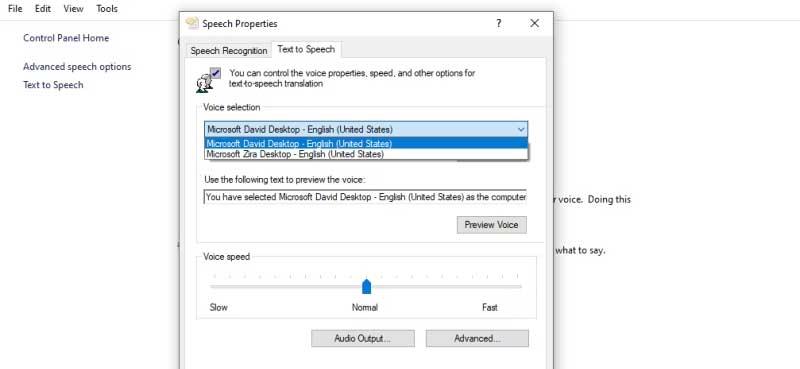Close the Speech Properties dialog

(534, 23)
